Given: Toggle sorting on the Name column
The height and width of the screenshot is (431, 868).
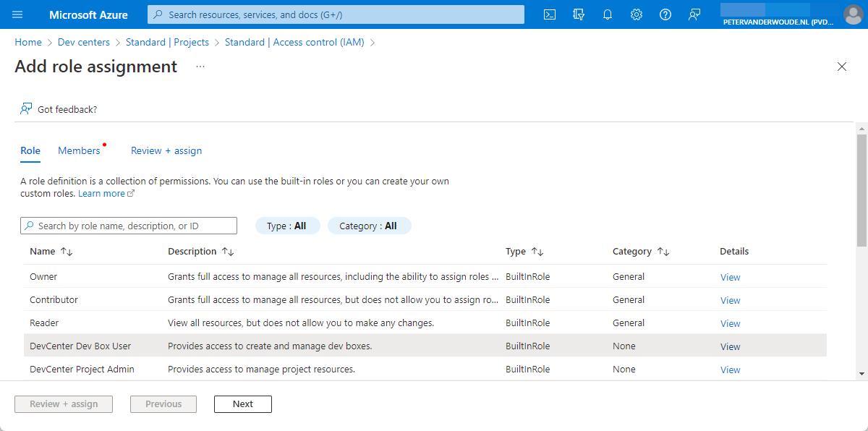Looking at the screenshot, I should point(51,251).
